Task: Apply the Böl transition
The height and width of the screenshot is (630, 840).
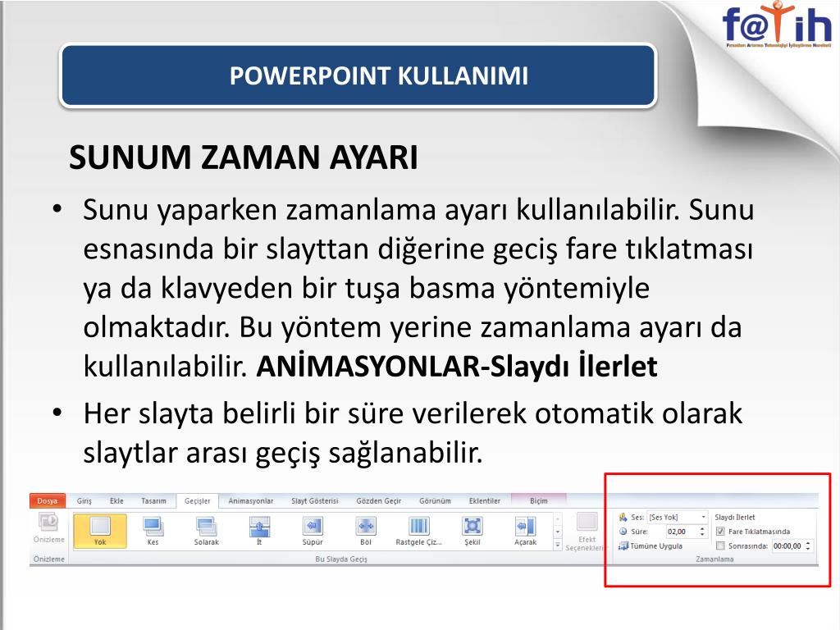Action: pos(365,531)
